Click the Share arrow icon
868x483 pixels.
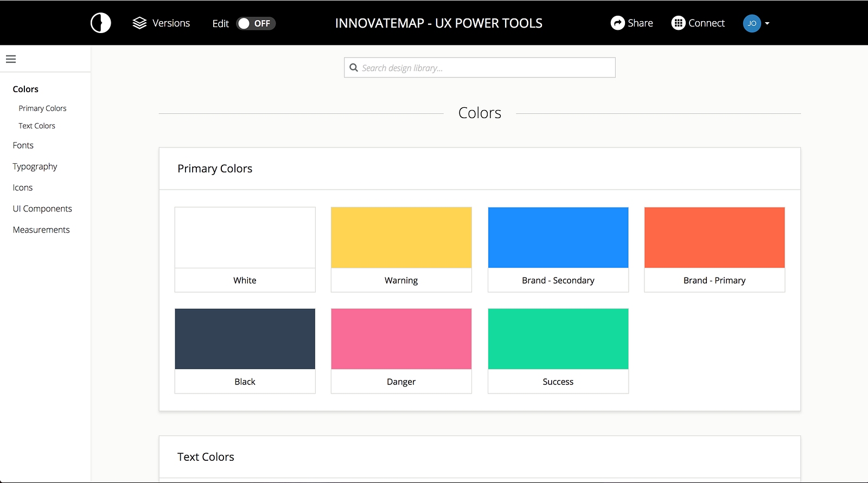617,23
